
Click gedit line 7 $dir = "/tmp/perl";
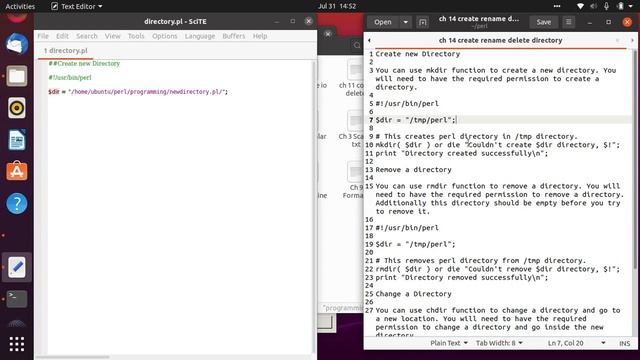tap(415, 120)
